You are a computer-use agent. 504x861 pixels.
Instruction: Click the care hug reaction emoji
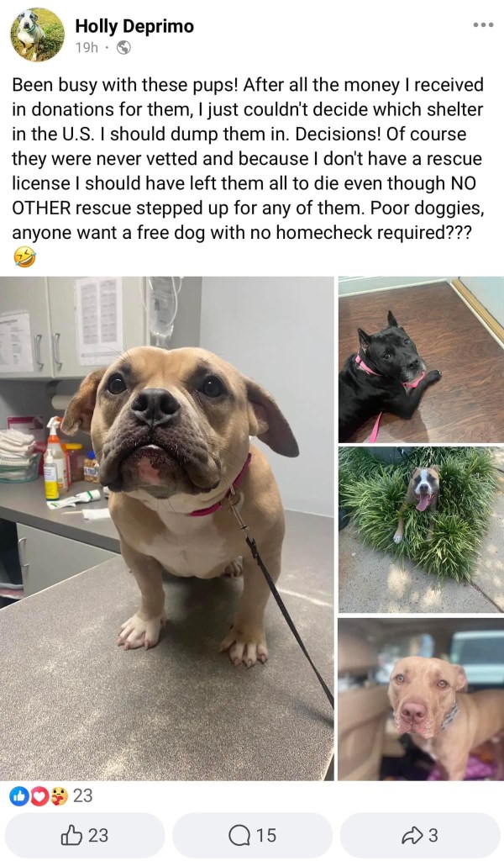pos(59,796)
